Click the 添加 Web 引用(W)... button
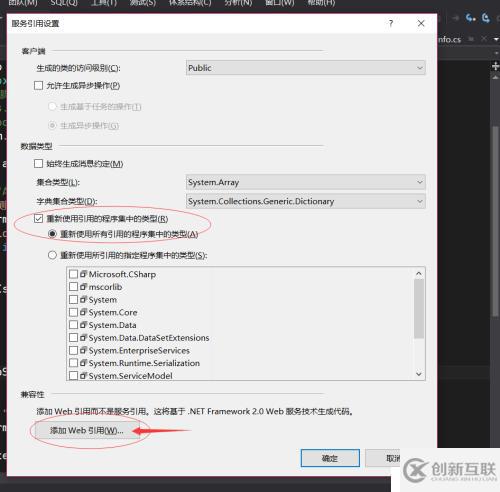The height and width of the screenshot is (492, 500). click(x=87, y=431)
